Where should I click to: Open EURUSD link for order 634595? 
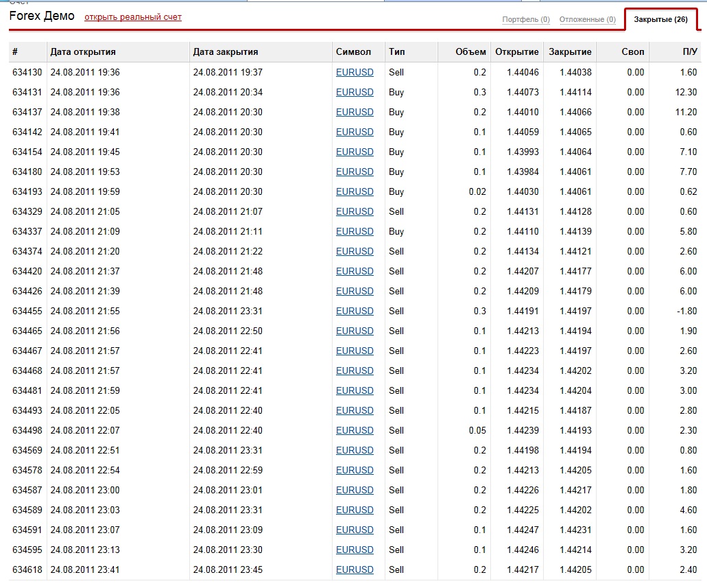[355, 550]
